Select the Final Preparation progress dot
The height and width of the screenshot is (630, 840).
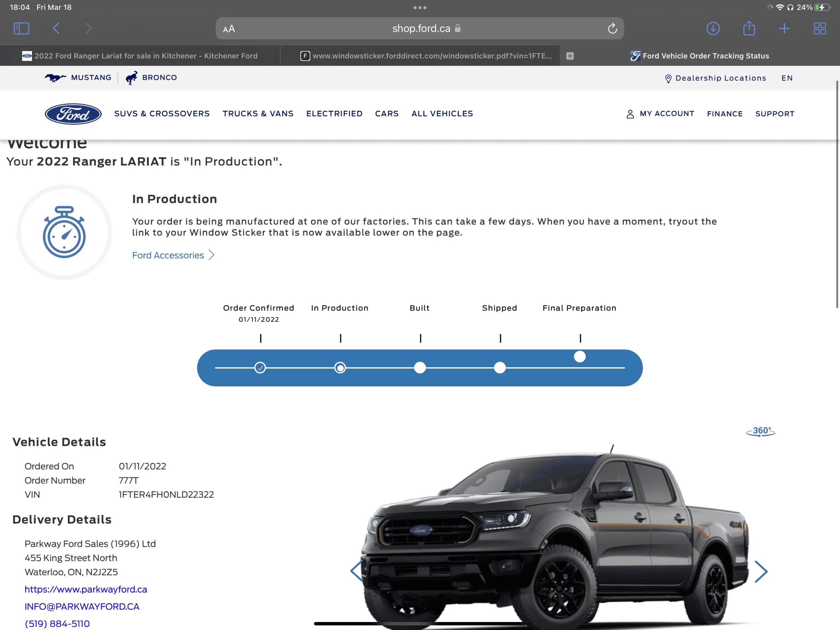point(580,357)
